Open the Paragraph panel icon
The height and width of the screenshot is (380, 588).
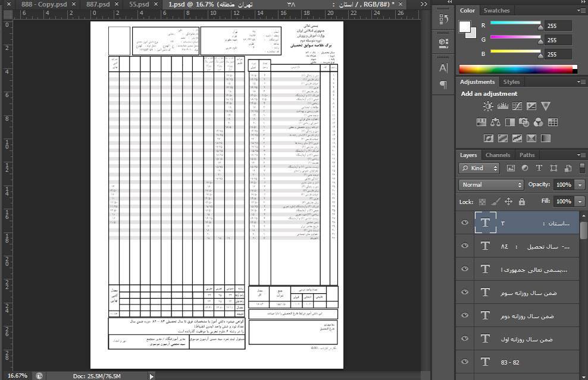tap(443, 84)
